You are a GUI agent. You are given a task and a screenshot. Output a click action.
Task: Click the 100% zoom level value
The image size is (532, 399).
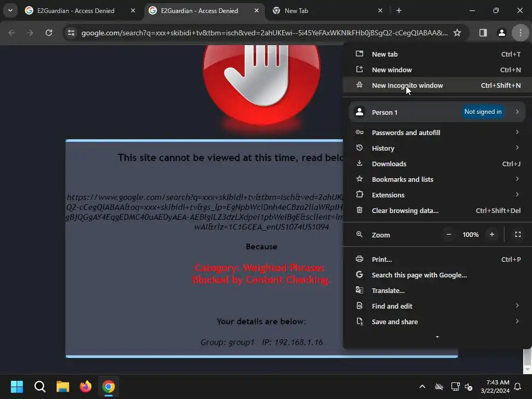pyautogui.click(x=470, y=234)
